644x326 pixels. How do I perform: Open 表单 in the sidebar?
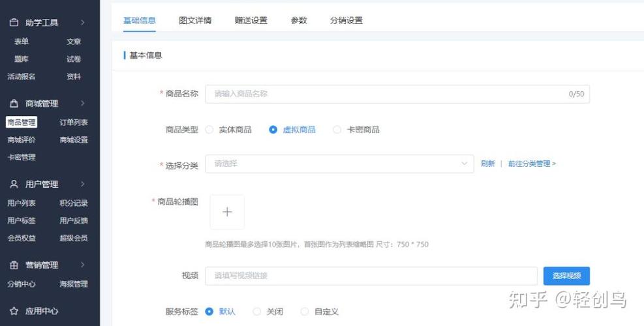point(22,42)
